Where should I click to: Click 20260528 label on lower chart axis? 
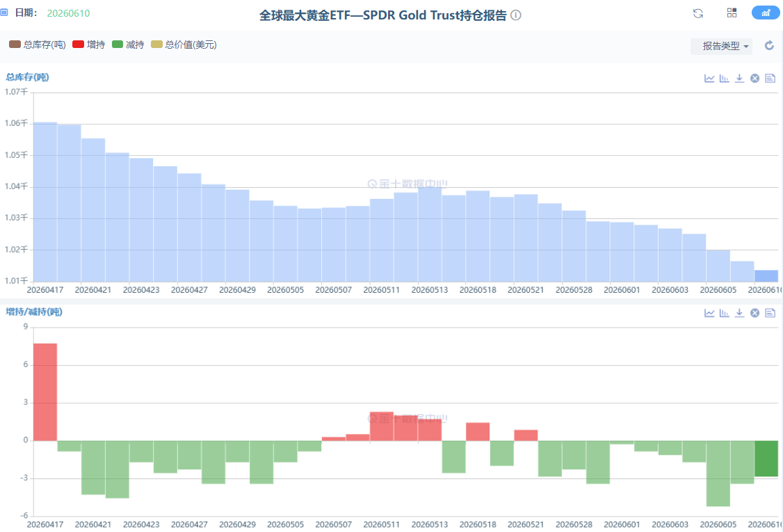coord(574,524)
